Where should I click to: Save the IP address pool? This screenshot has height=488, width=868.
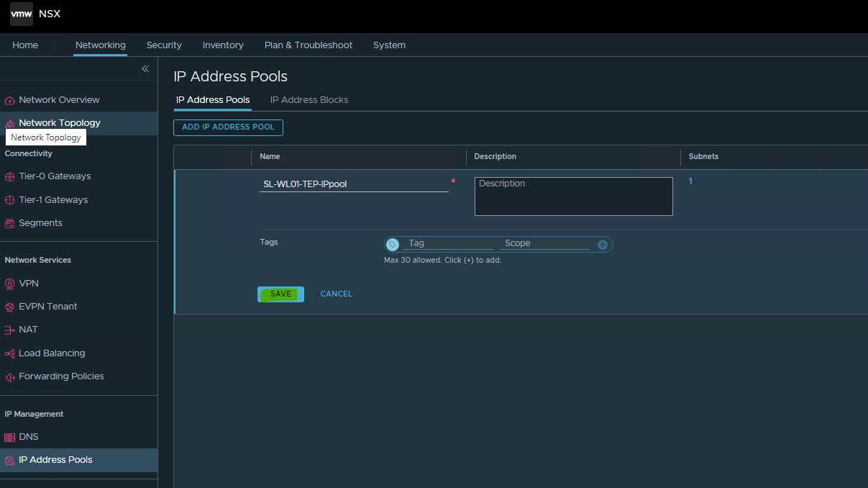pyautogui.click(x=280, y=294)
